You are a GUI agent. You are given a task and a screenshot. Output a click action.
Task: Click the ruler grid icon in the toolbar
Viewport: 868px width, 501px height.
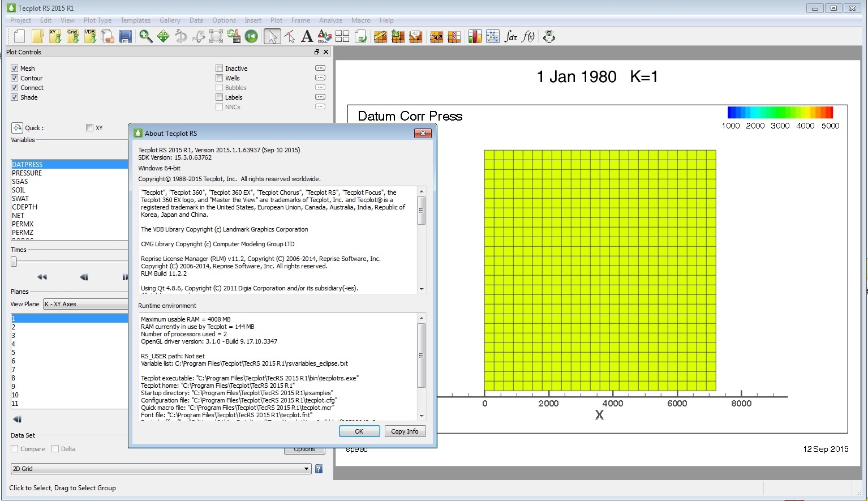click(380, 37)
